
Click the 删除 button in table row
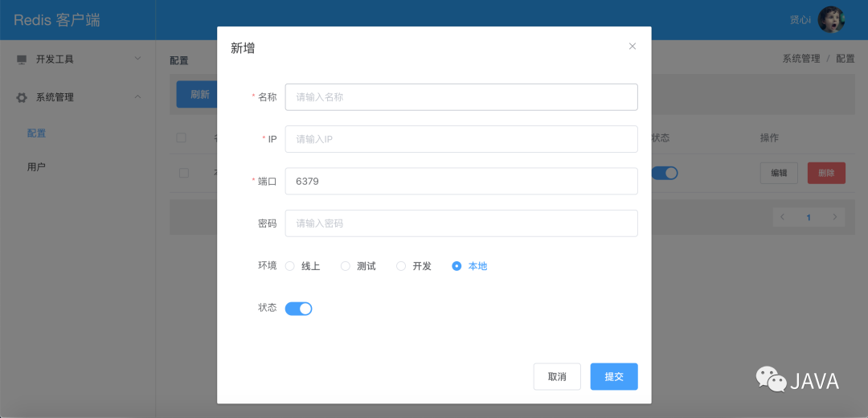pyautogui.click(x=826, y=173)
